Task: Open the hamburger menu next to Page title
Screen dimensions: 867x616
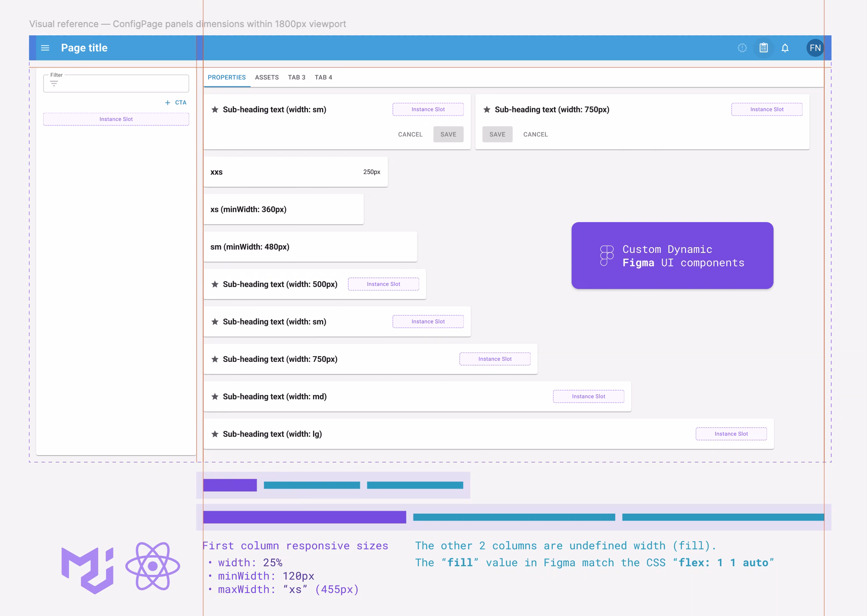Action: 45,48
